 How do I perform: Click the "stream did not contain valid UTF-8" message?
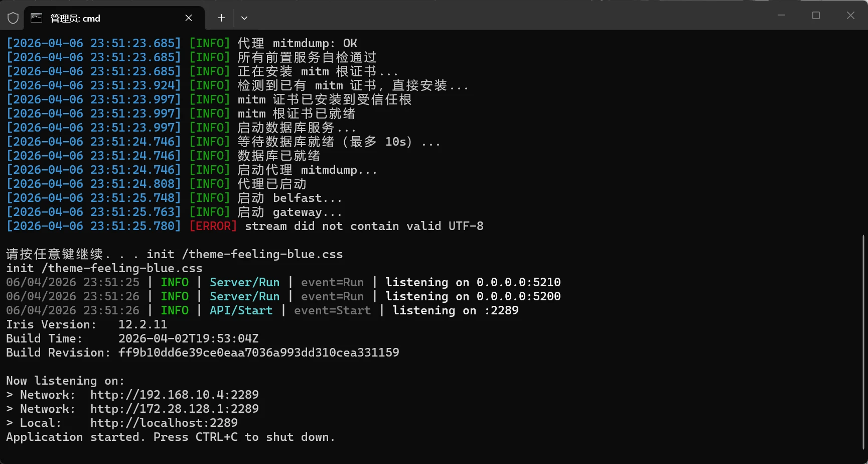tap(364, 226)
